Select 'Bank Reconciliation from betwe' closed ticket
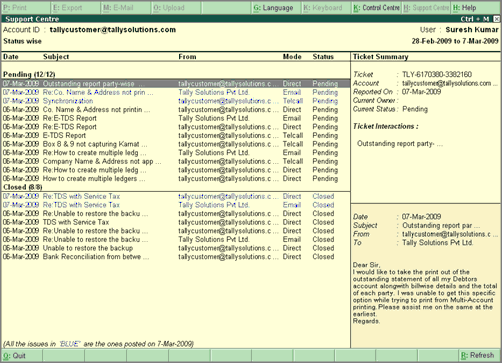The image size is (502, 363). pyautogui.click(x=176, y=257)
